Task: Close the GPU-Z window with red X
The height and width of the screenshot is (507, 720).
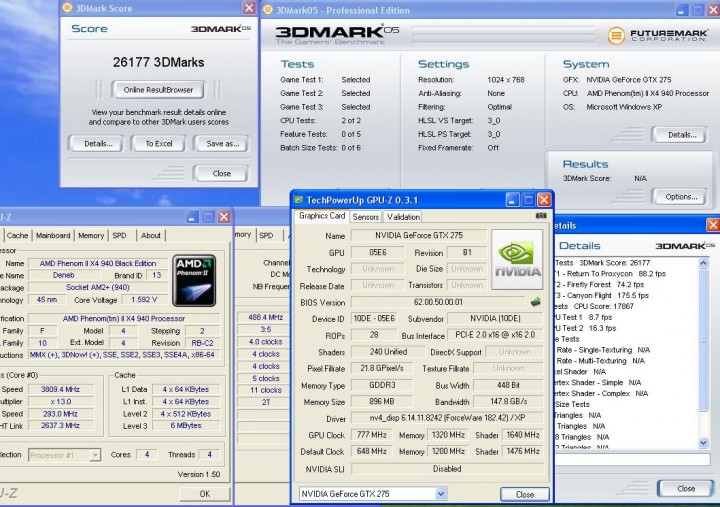Action: pyautogui.click(x=544, y=200)
